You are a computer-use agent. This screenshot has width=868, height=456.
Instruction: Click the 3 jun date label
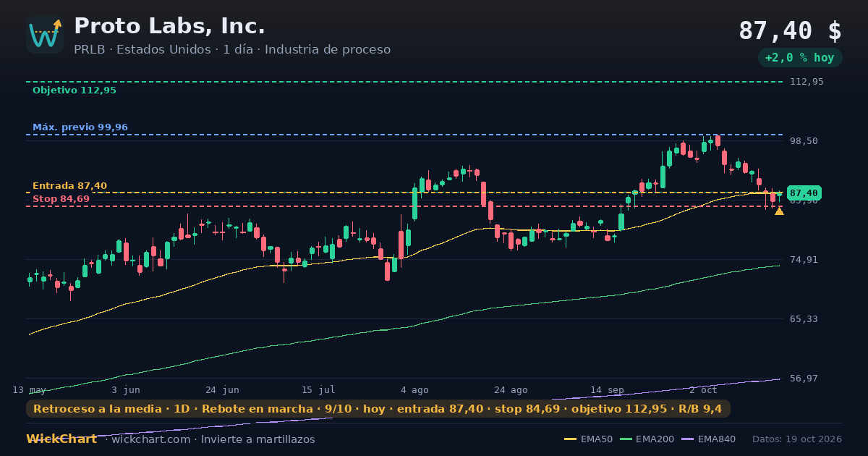[126, 389]
